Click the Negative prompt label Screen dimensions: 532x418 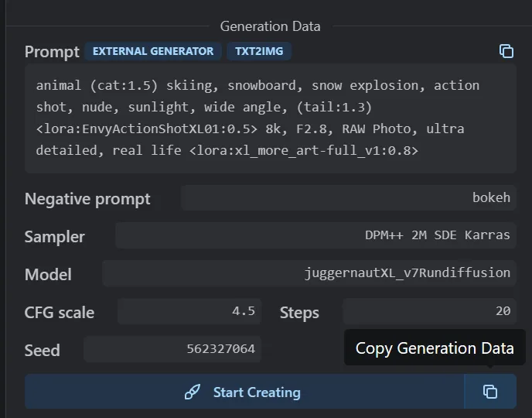pos(87,199)
